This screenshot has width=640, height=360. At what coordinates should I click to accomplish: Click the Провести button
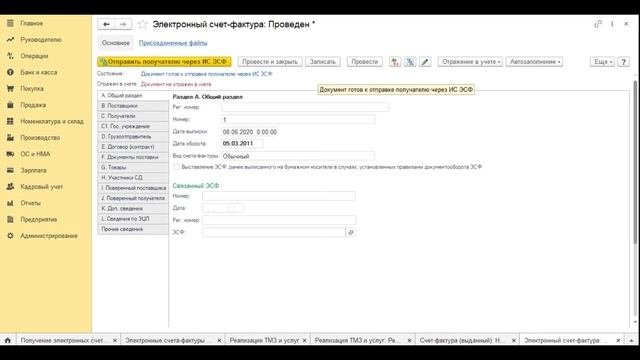pos(364,62)
